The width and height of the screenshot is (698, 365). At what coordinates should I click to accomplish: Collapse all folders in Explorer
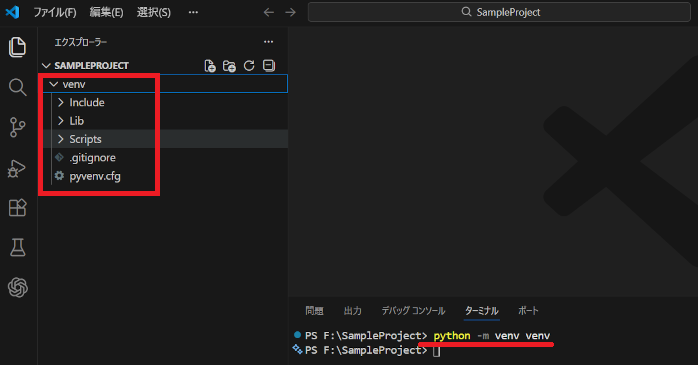click(269, 65)
